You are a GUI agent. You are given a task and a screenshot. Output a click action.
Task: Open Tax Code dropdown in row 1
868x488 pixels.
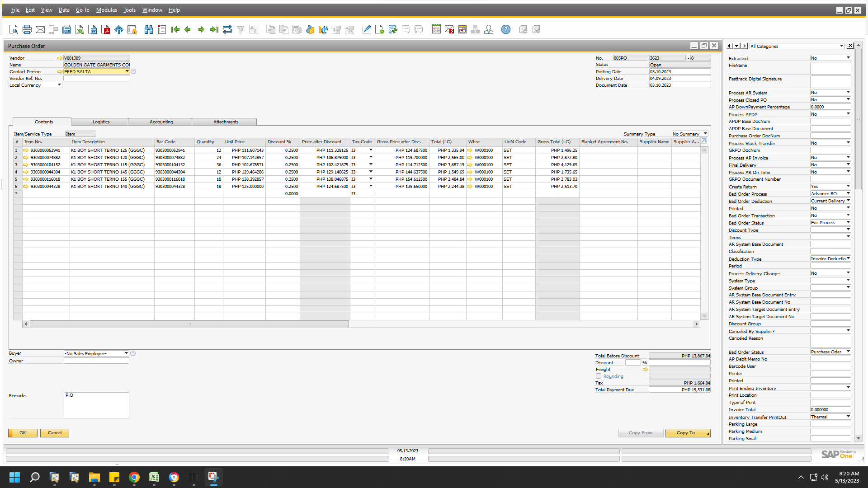click(371, 150)
